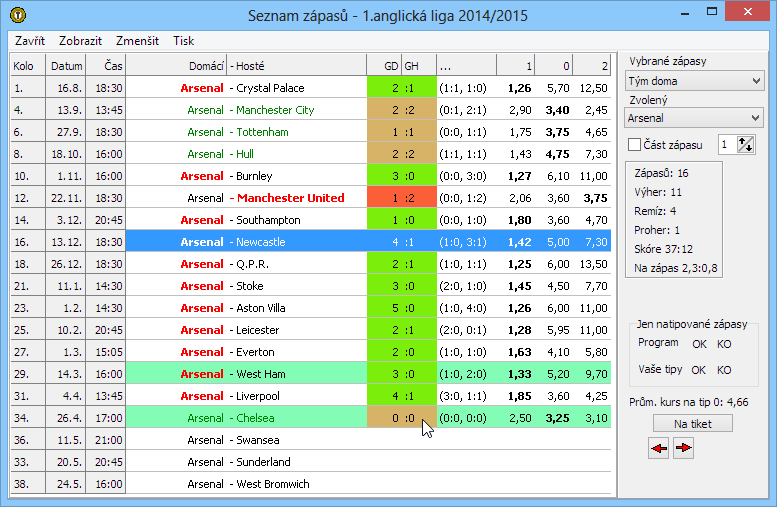The width and height of the screenshot is (777, 507).
Task: Open the Tým doma dropdown
Action: (694, 81)
